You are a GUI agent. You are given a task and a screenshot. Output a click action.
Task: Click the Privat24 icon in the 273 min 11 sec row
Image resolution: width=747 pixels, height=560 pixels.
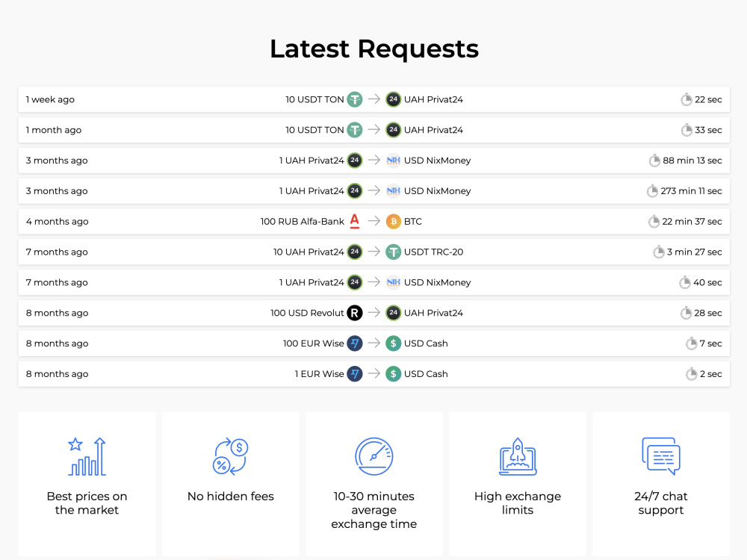tap(354, 191)
